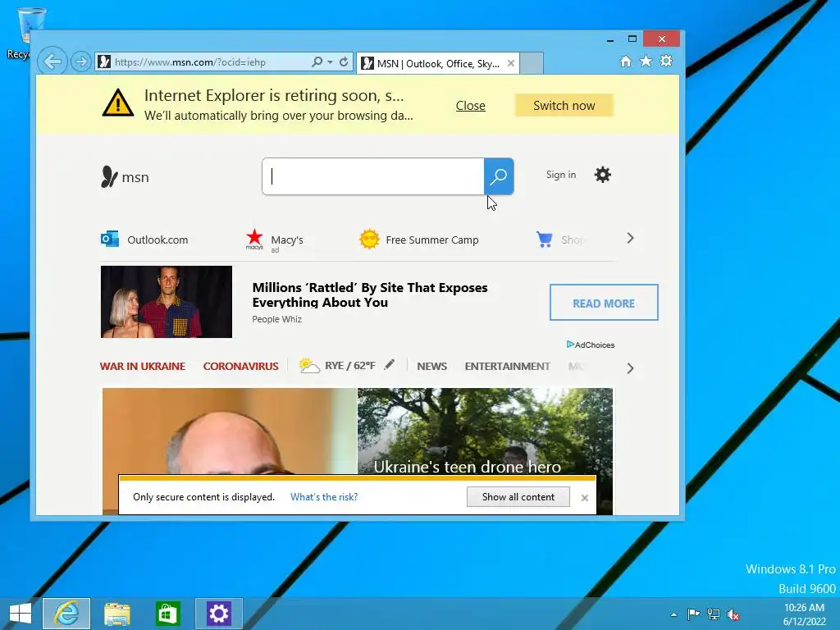Click the People Whiz ad thumbnail
The width and height of the screenshot is (840, 630).
[x=166, y=302]
